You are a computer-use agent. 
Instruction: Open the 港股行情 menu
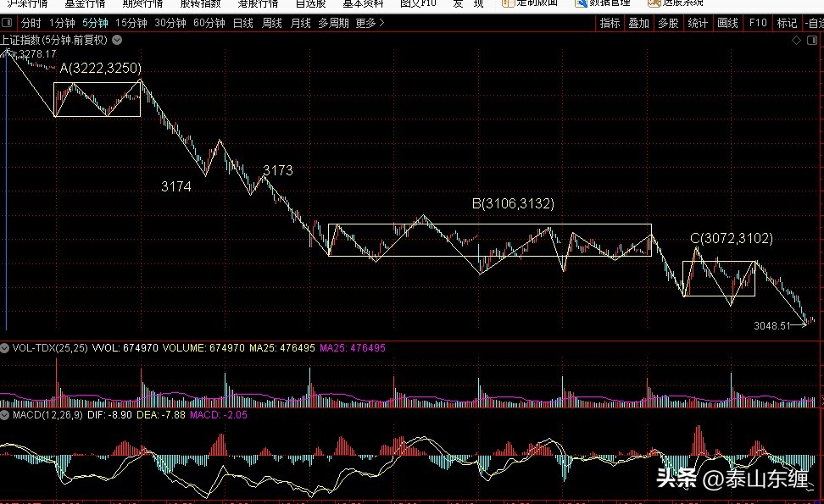(258, 3)
